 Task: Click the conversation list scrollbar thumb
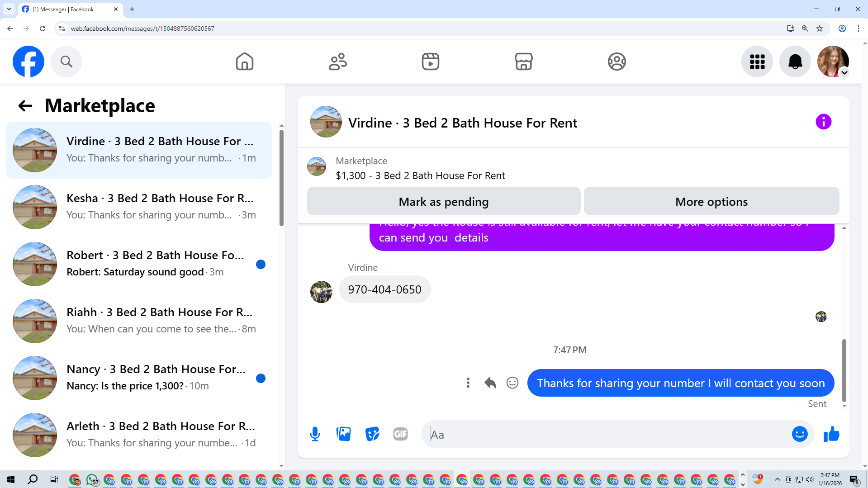point(281,178)
